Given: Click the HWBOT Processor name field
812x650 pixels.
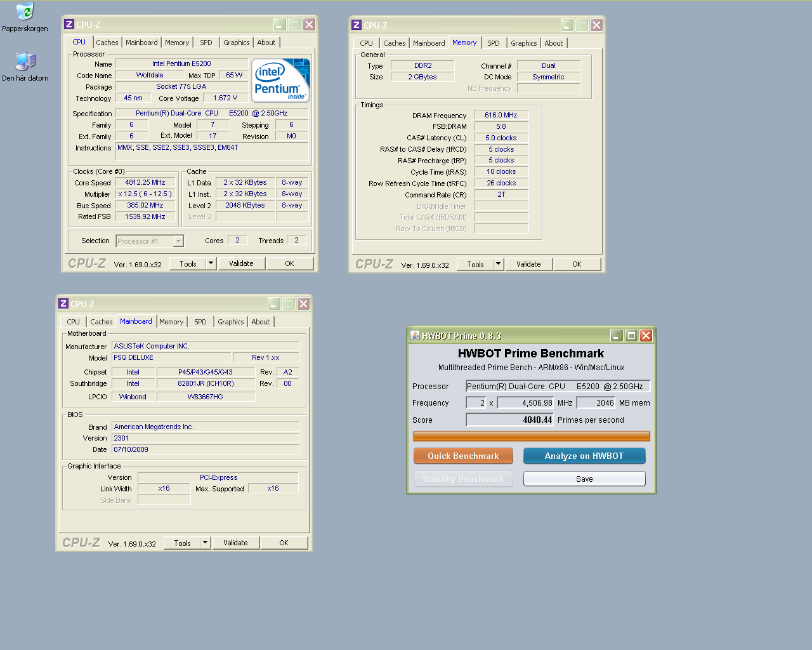Looking at the screenshot, I should click(558, 386).
